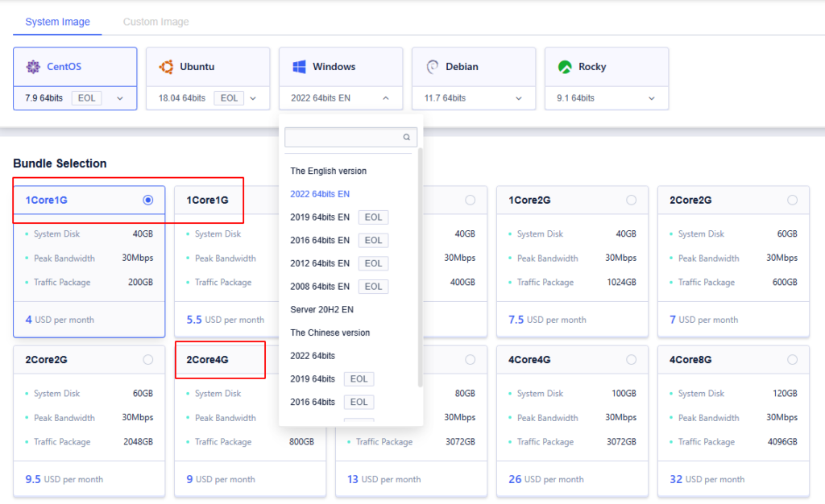Click the '32 USD per month' price
This screenshot has width=825, height=504.
click(707, 479)
